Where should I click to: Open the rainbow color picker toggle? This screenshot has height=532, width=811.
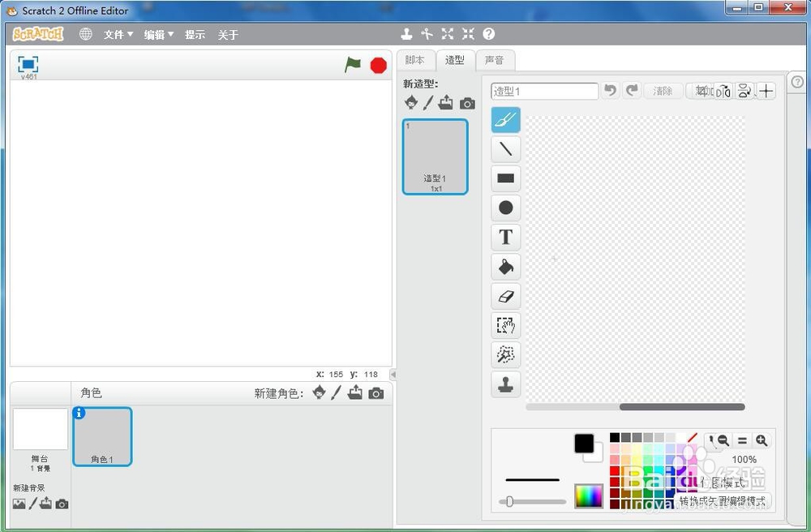pos(589,496)
